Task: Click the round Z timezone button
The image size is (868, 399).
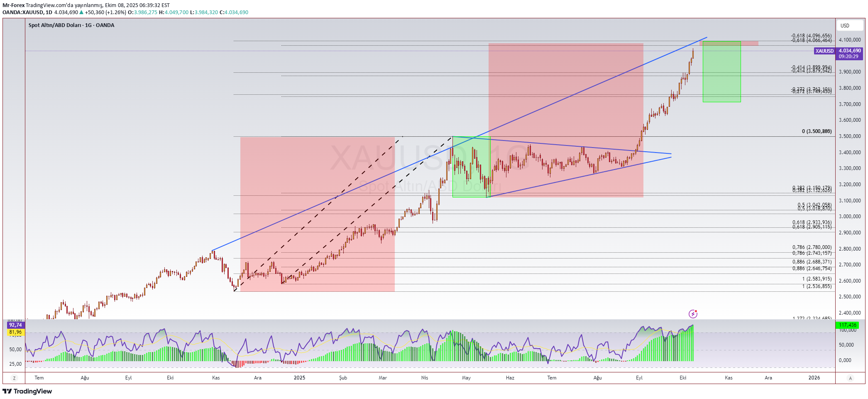Action: tap(15, 378)
